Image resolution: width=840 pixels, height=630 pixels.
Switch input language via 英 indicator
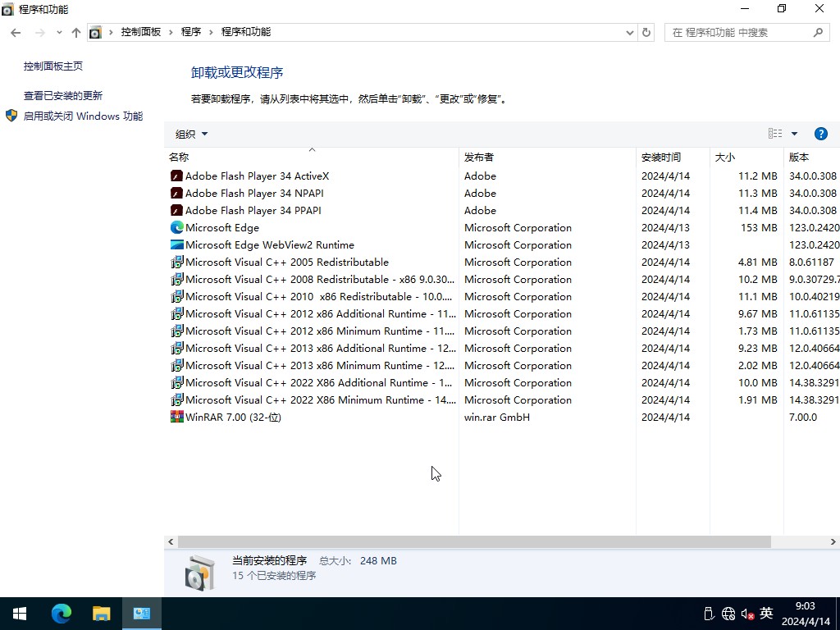tap(765, 613)
